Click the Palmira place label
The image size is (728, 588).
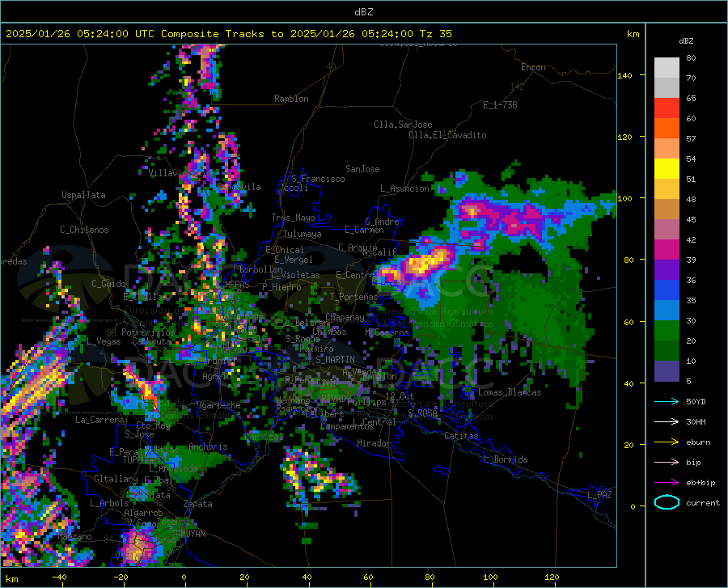[316, 349]
